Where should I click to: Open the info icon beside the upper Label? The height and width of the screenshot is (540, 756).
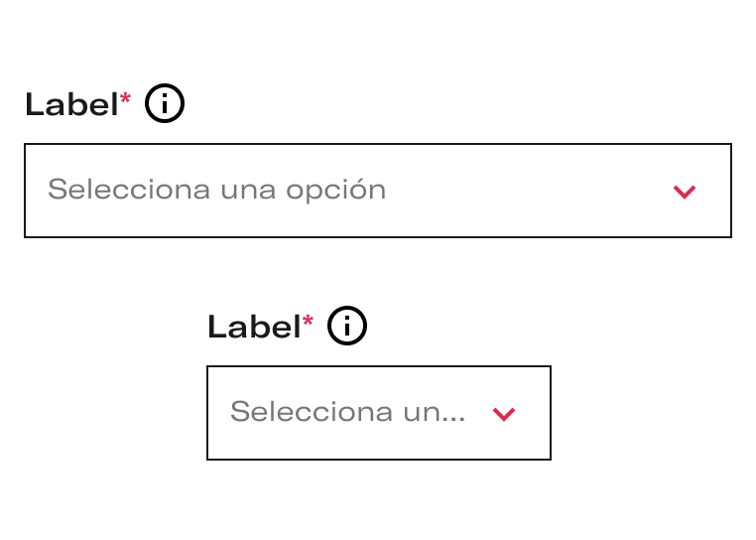click(165, 103)
